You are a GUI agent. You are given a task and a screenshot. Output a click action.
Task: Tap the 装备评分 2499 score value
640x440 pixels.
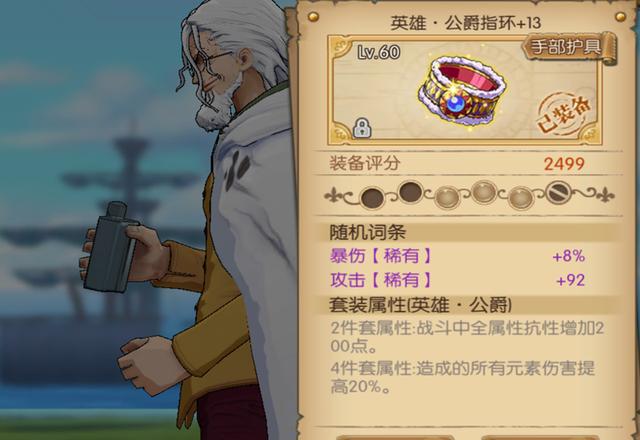[564, 164]
